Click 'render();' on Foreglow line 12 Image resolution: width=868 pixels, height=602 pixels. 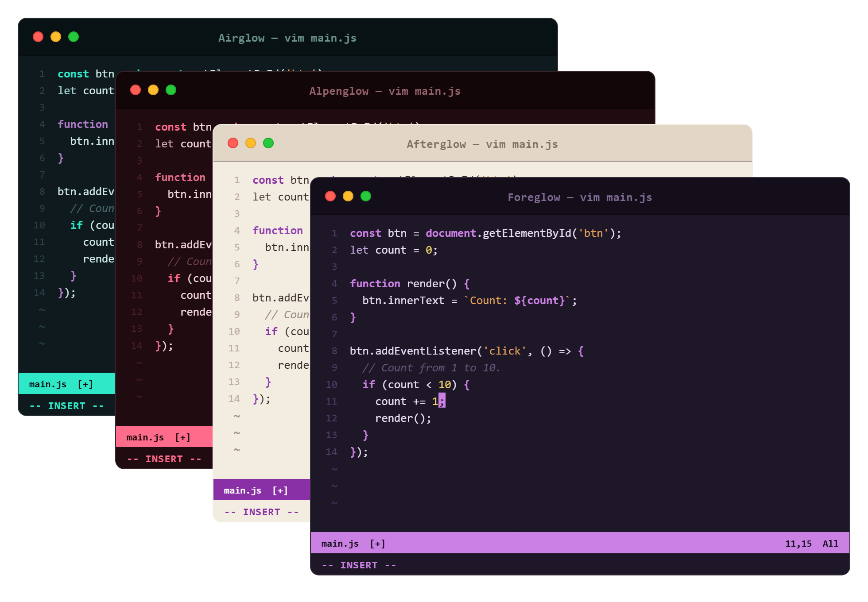coord(403,418)
